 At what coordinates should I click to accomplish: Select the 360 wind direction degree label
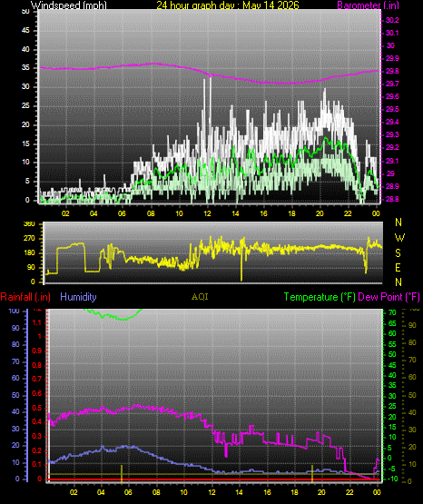point(29,224)
